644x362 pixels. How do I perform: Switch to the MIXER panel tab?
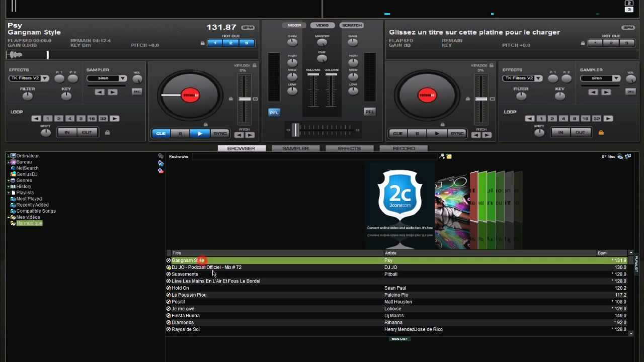tap(294, 25)
